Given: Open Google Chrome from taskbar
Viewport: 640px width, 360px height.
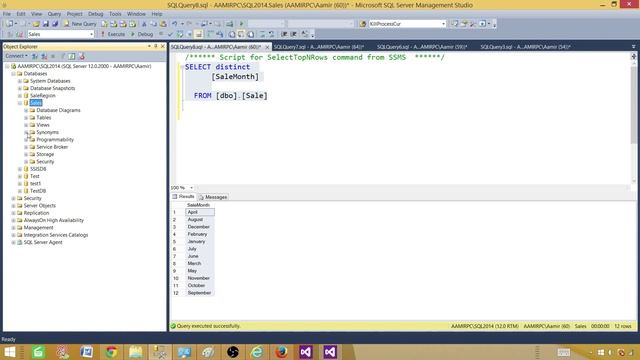Looking at the screenshot, I should coord(111,352).
